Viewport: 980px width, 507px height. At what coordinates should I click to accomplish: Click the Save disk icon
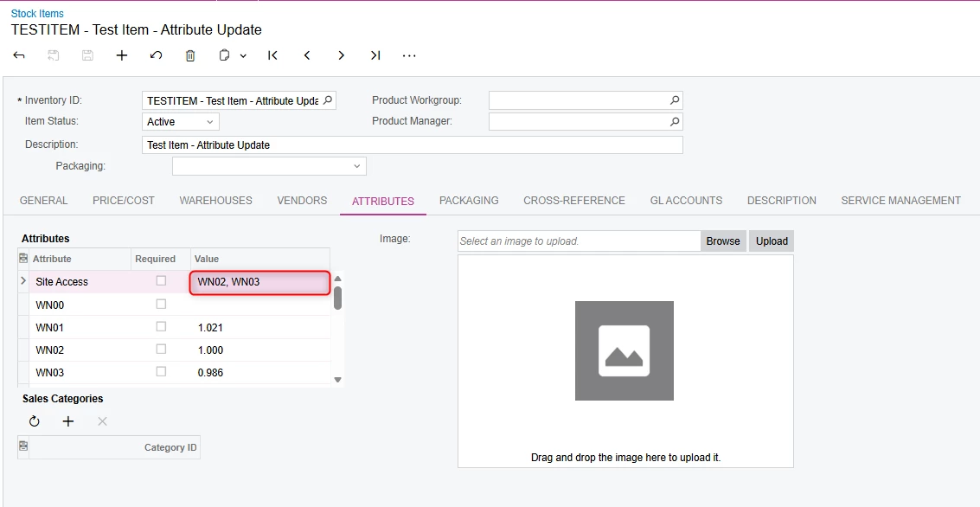(87, 55)
